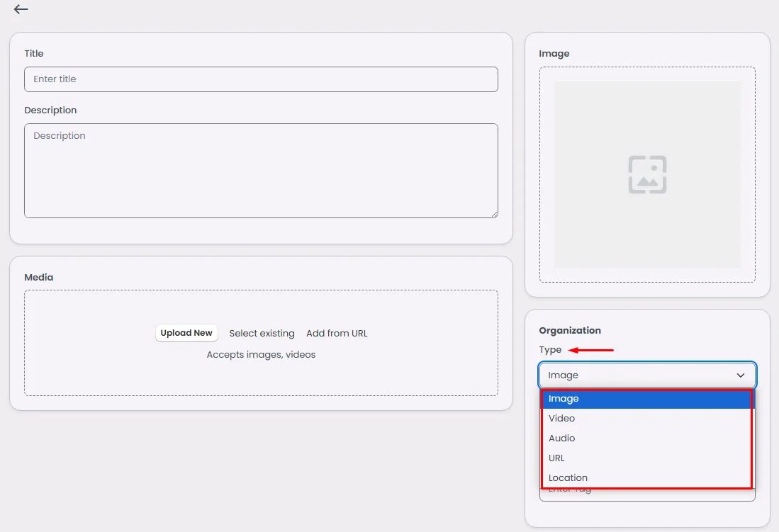779x532 pixels.
Task: Choose URL from the Type options
Action: pos(646,458)
